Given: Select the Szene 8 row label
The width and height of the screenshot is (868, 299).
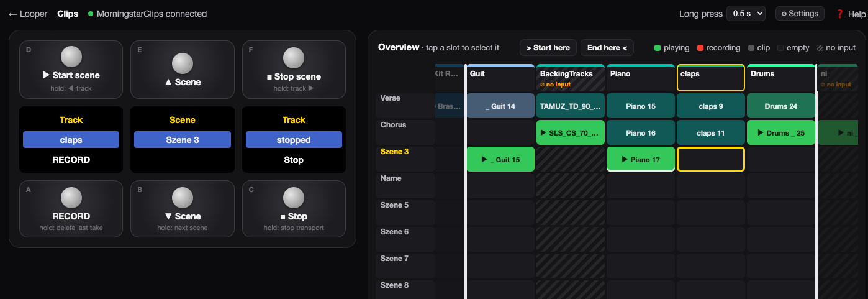Looking at the screenshot, I should point(406,290).
